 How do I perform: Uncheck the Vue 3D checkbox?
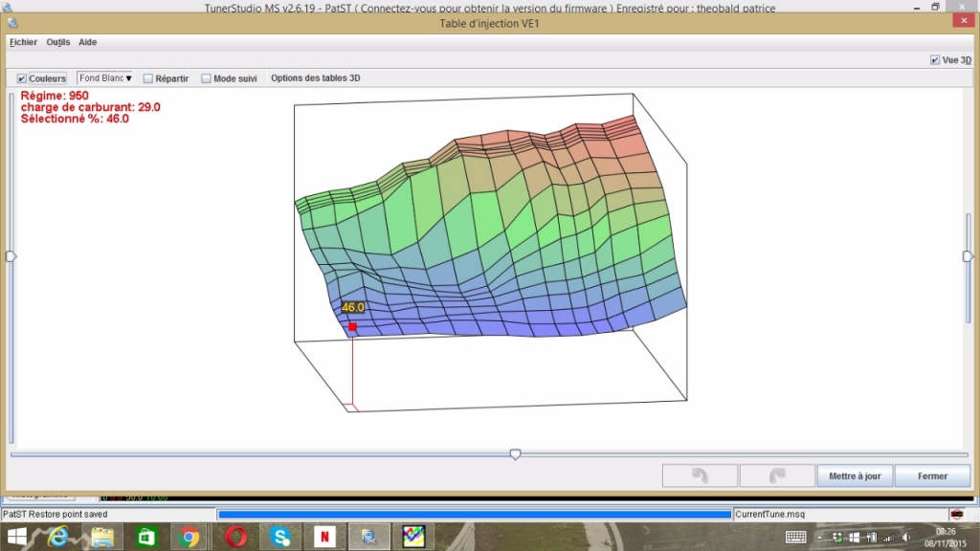pyautogui.click(x=935, y=60)
